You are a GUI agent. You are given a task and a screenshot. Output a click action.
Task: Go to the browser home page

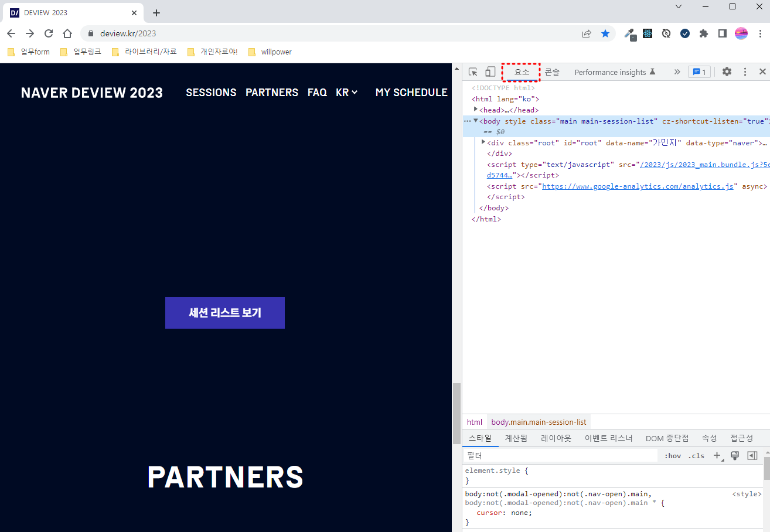click(67, 33)
